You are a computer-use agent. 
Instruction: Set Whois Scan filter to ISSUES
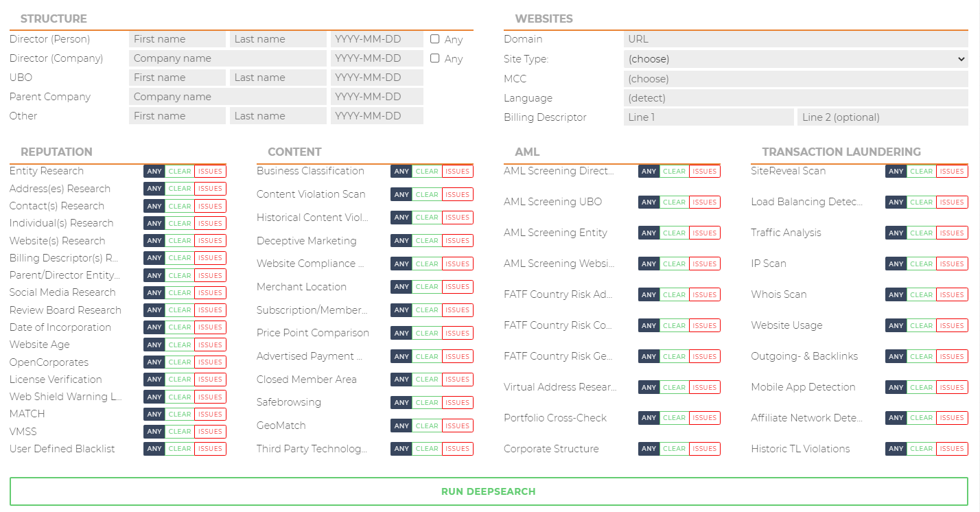pyautogui.click(x=952, y=294)
